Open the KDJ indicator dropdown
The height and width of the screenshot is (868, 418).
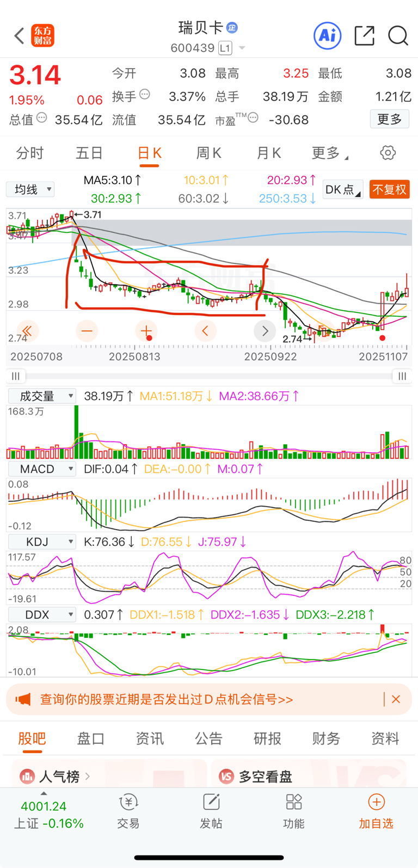[42, 542]
